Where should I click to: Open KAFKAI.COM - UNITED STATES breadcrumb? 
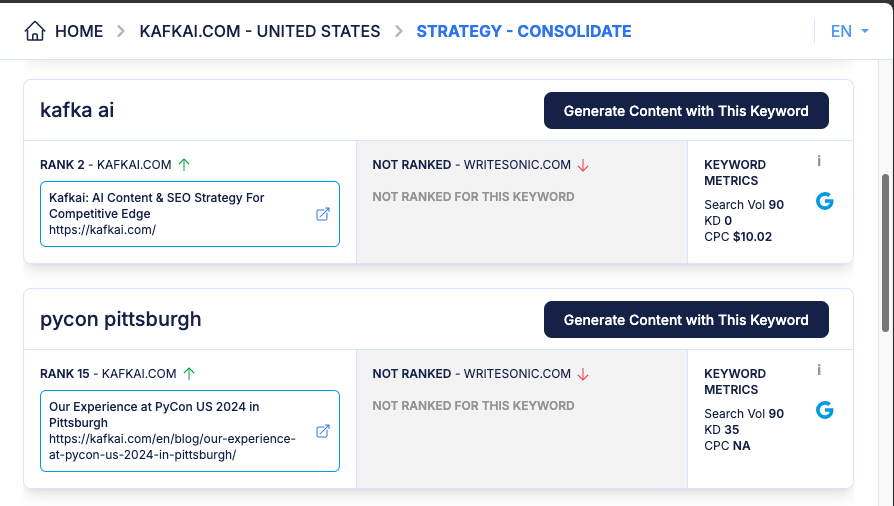pyautogui.click(x=260, y=31)
